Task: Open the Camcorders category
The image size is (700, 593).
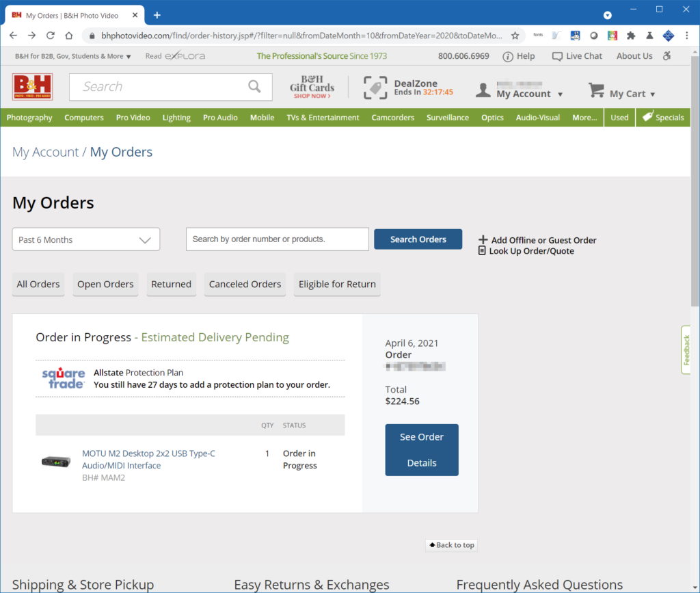Action: click(393, 118)
